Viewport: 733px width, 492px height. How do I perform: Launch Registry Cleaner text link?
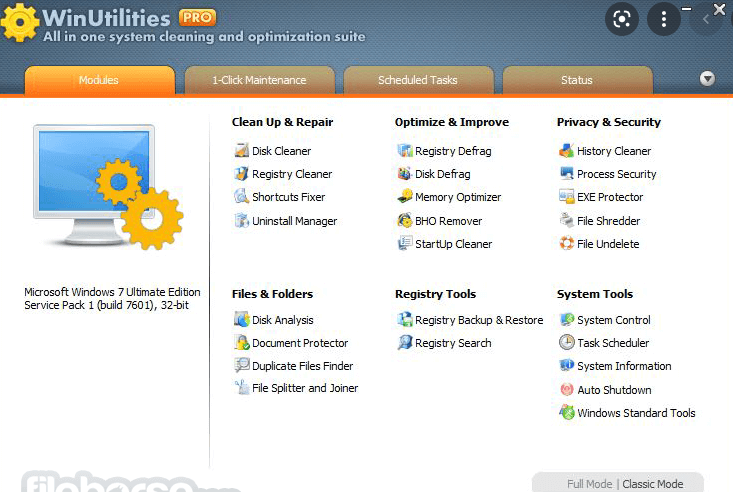click(292, 174)
